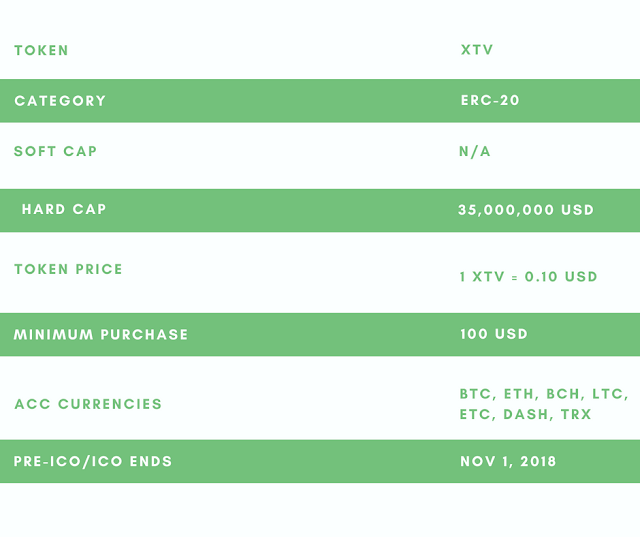Click the SOFT CAP label
This screenshot has width=640, height=537.
(x=56, y=151)
